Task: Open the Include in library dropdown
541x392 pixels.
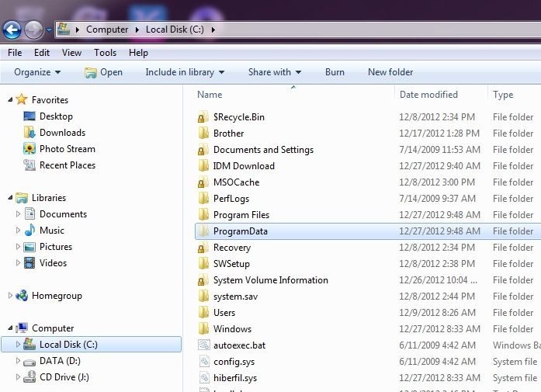Action: tap(185, 72)
